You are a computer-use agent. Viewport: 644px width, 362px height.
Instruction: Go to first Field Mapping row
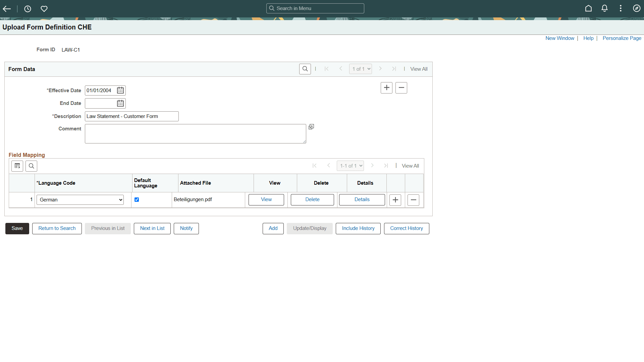pyautogui.click(x=314, y=166)
